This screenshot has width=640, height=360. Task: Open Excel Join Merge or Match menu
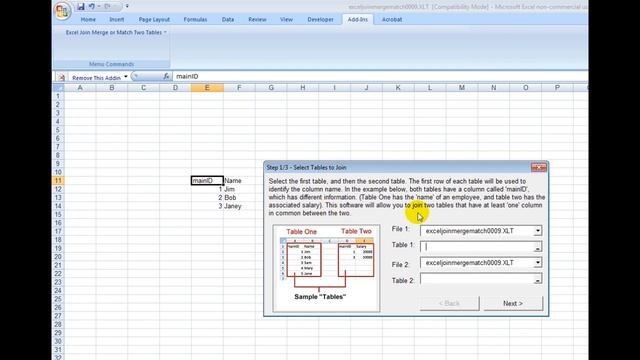116,32
